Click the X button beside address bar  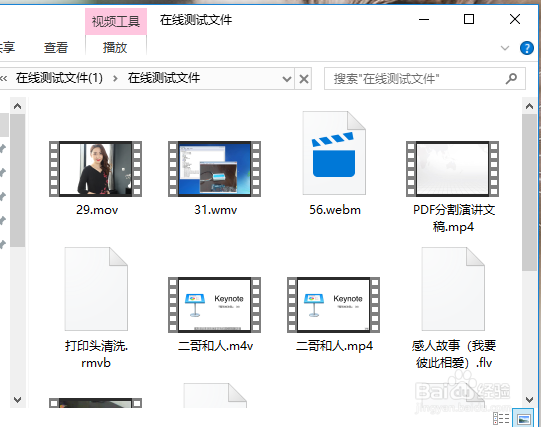304,79
